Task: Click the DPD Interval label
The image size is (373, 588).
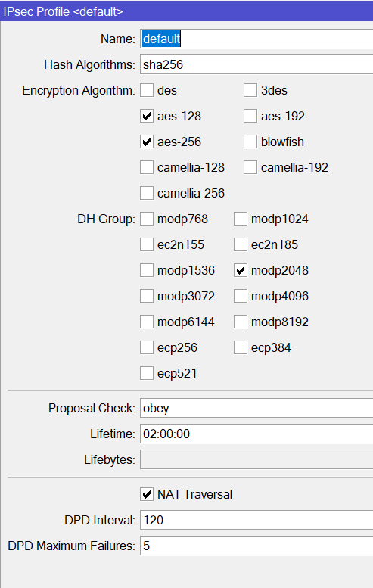Action: point(100,520)
